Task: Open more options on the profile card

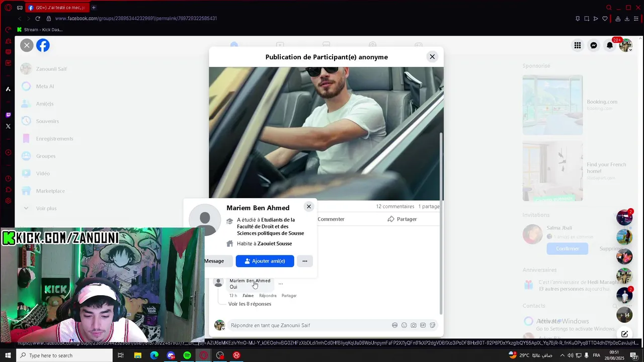Action: tap(305, 261)
